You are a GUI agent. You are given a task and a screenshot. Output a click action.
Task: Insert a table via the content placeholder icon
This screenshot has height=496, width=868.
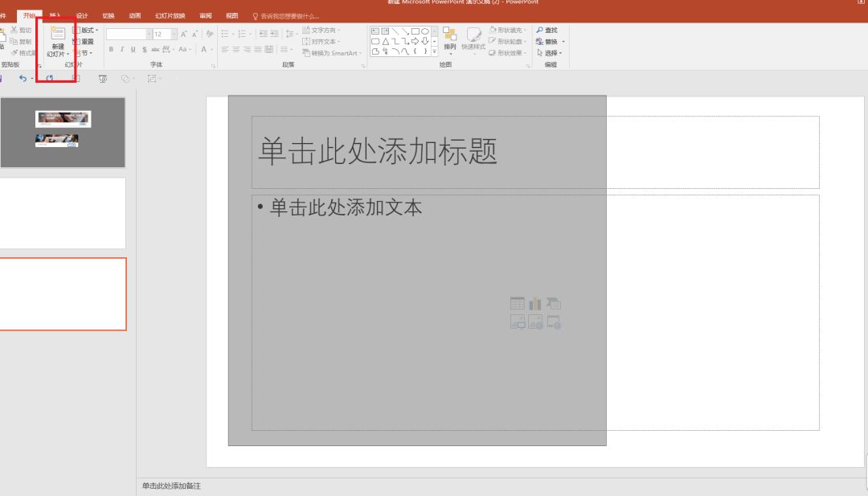pyautogui.click(x=518, y=303)
